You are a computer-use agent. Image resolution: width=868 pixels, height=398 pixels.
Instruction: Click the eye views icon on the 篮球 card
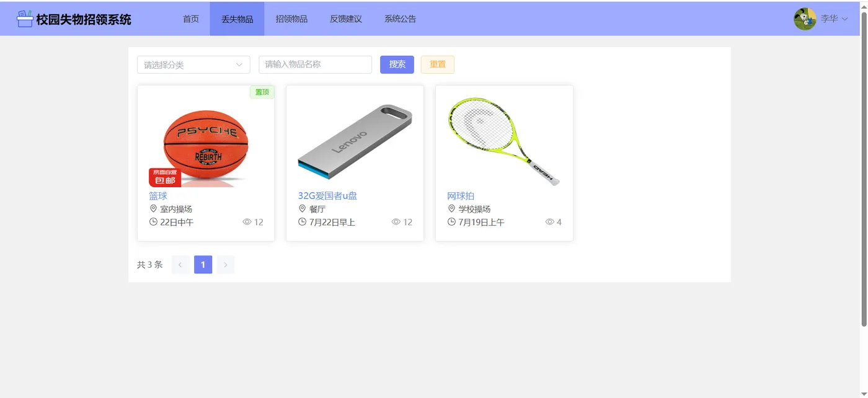247,222
